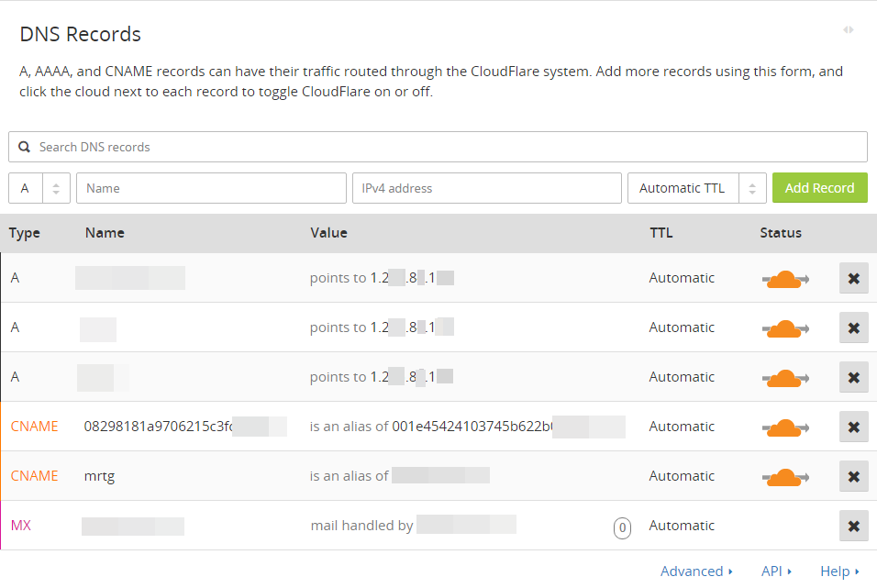The width and height of the screenshot is (877, 588).
Task: Delete the first A record
Action: (x=853, y=278)
